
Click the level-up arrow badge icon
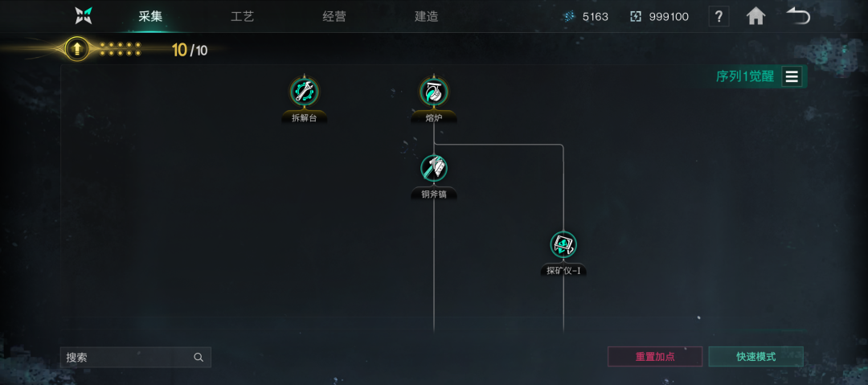(x=77, y=49)
